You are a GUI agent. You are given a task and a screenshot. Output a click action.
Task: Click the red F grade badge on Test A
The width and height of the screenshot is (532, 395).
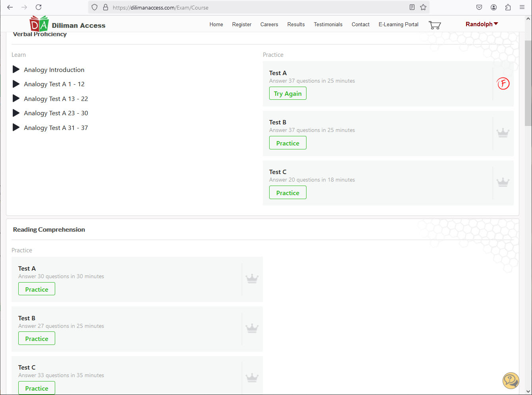click(503, 83)
